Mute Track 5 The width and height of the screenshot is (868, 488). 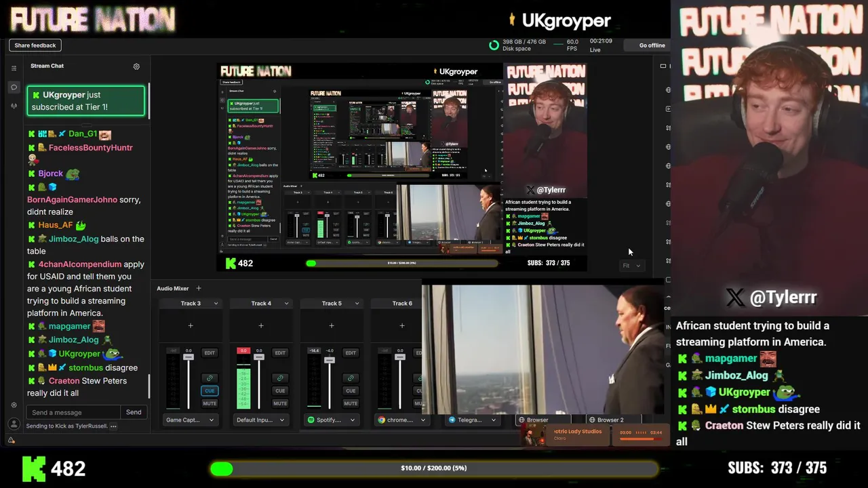click(x=351, y=404)
